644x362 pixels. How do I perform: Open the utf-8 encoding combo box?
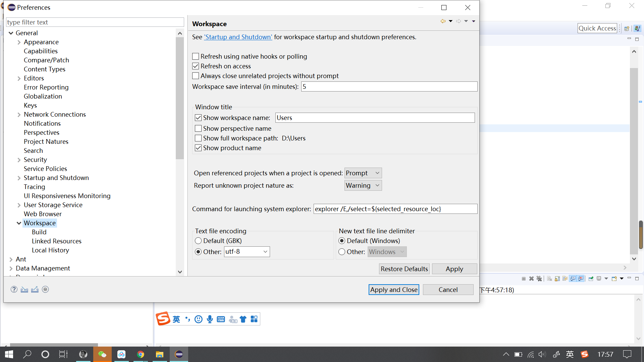click(x=247, y=252)
